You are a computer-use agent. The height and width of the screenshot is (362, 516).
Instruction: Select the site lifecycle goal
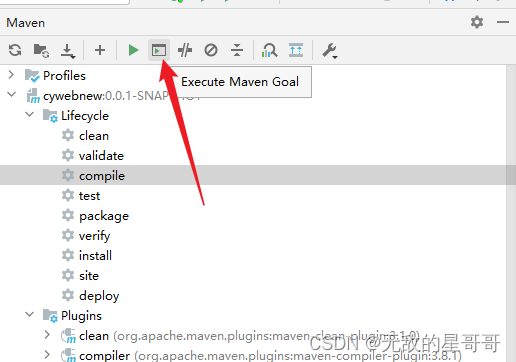(89, 276)
